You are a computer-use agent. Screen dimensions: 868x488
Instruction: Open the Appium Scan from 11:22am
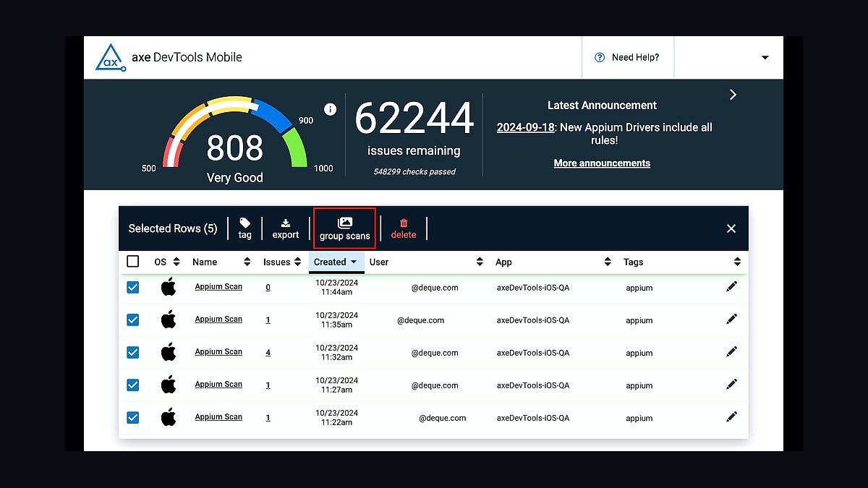click(x=218, y=417)
